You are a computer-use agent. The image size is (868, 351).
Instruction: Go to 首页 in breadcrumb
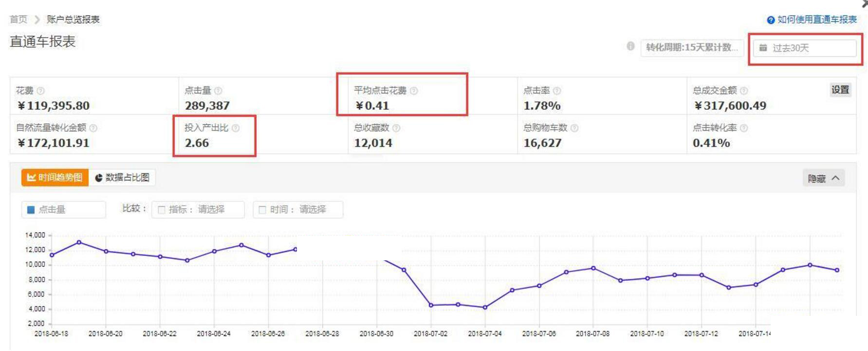click(x=18, y=19)
